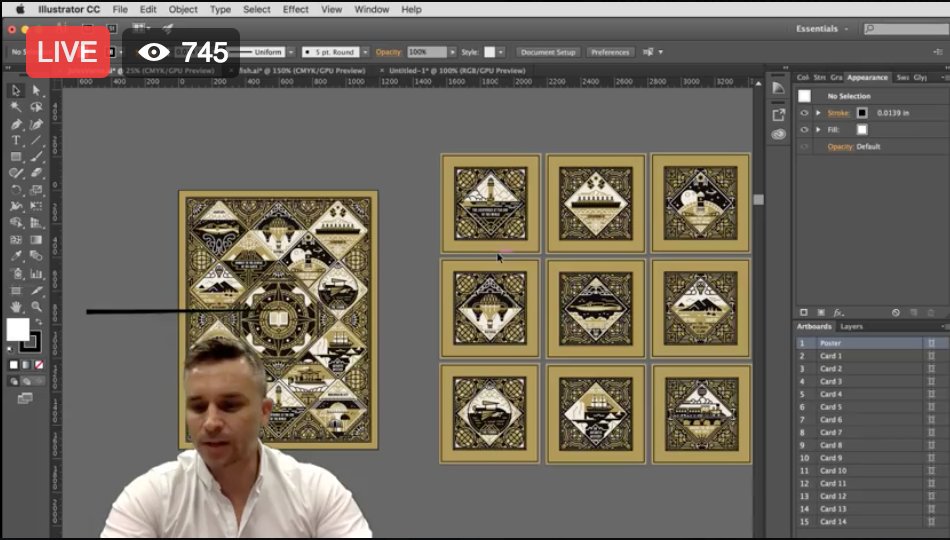The height and width of the screenshot is (540, 950).
Task: Click the Document Setup button
Action: click(548, 52)
